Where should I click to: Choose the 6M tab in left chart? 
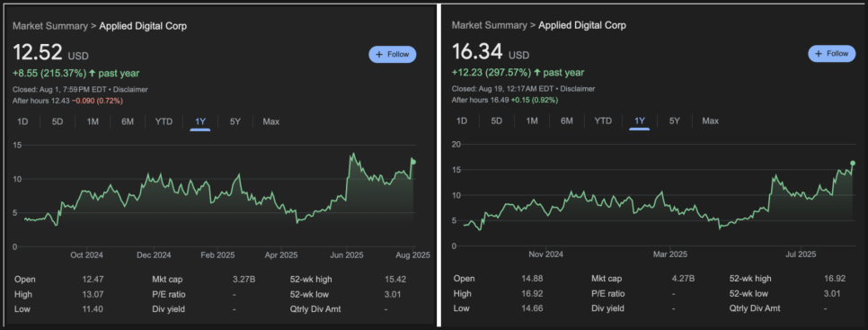point(128,121)
